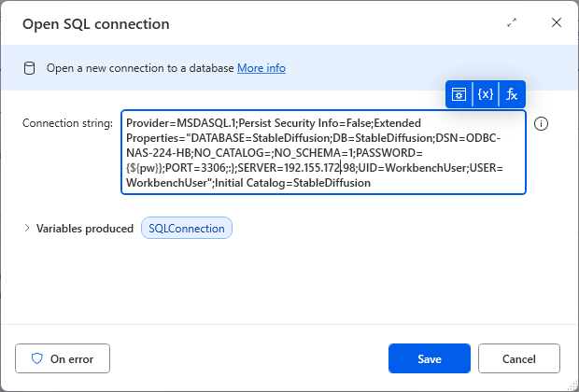This screenshot has height=392, width=579.
Task: Click the Connection string label
Action: [67, 123]
